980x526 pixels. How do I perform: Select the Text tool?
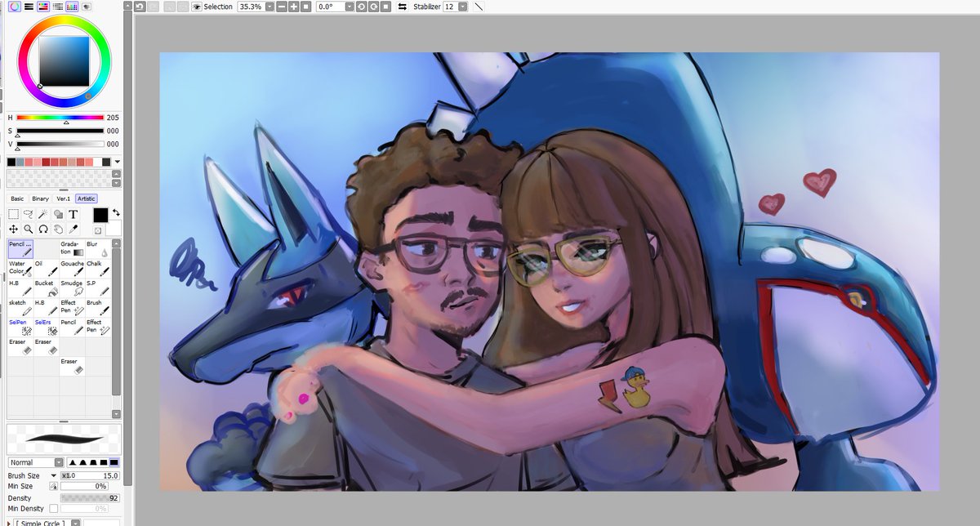pyautogui.click(x=73, y=214)
